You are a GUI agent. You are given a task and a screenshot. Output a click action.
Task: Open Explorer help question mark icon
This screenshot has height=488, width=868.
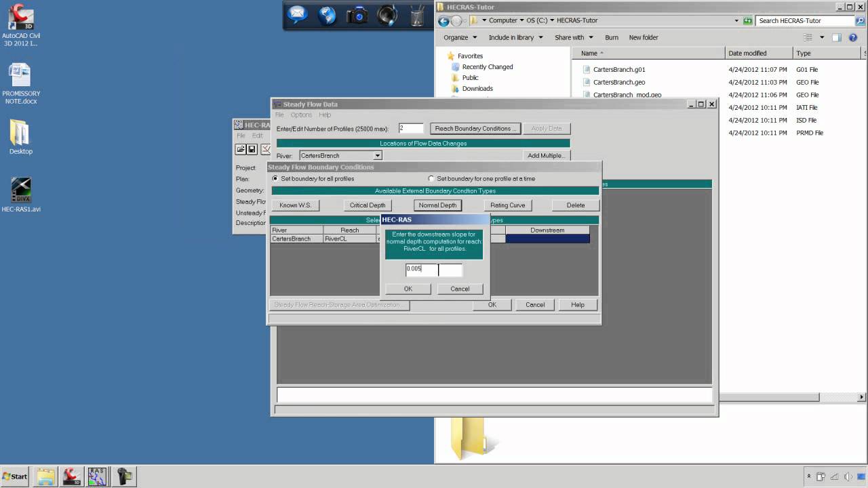coord(853,38)
